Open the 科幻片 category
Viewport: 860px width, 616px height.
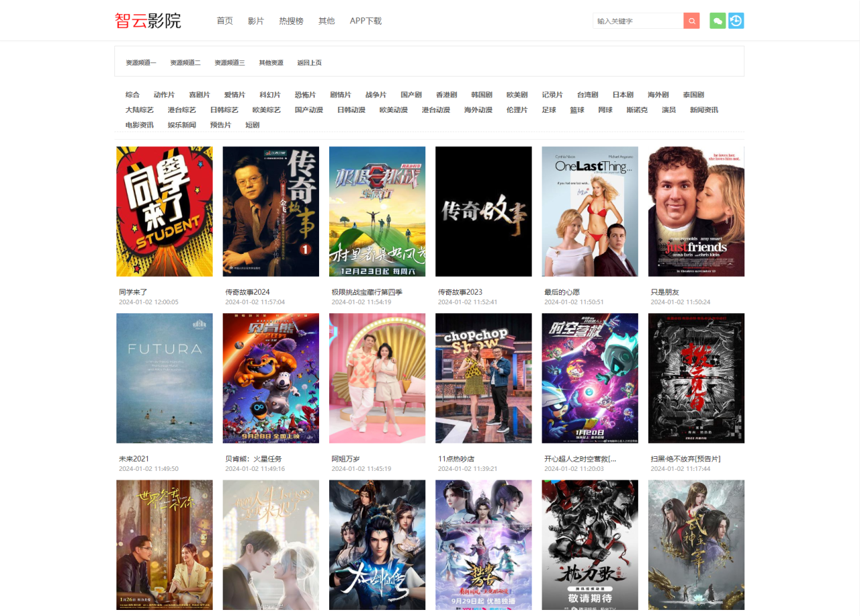(x=269, y=95)
